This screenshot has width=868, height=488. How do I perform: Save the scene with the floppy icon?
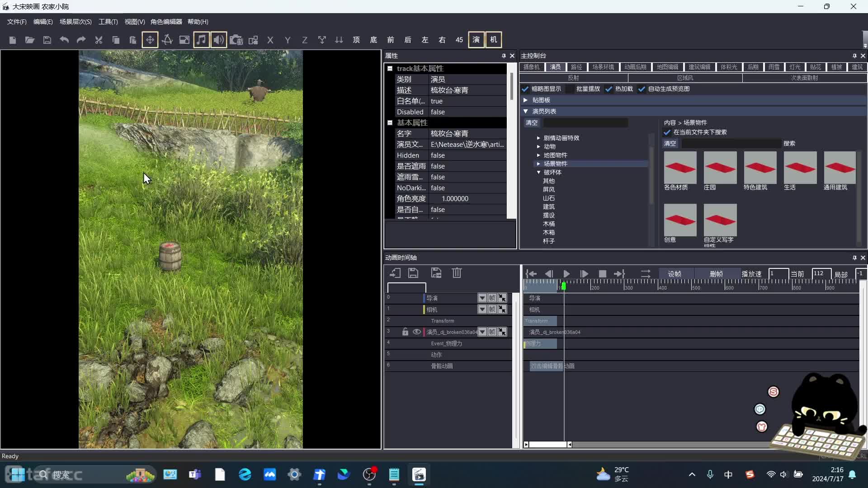pyautogui.click(x=47, y=40)
